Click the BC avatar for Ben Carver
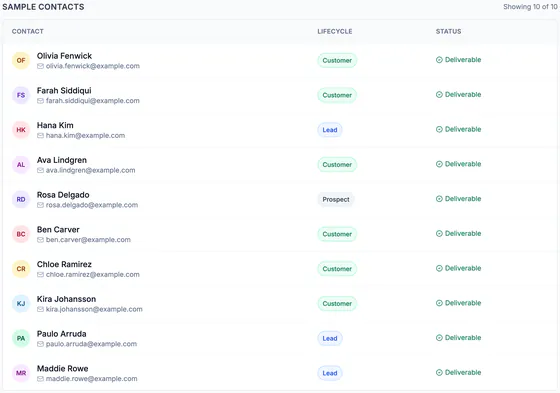Image resolution: width=560 pixels, height=393 pixels. tap(21, 234)
